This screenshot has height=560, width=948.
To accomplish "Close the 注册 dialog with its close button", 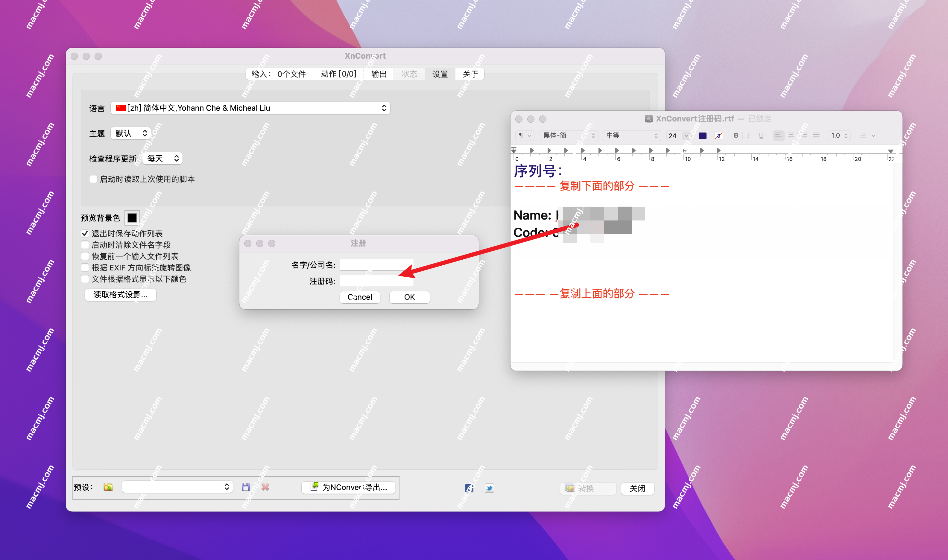I will (247, 244).
